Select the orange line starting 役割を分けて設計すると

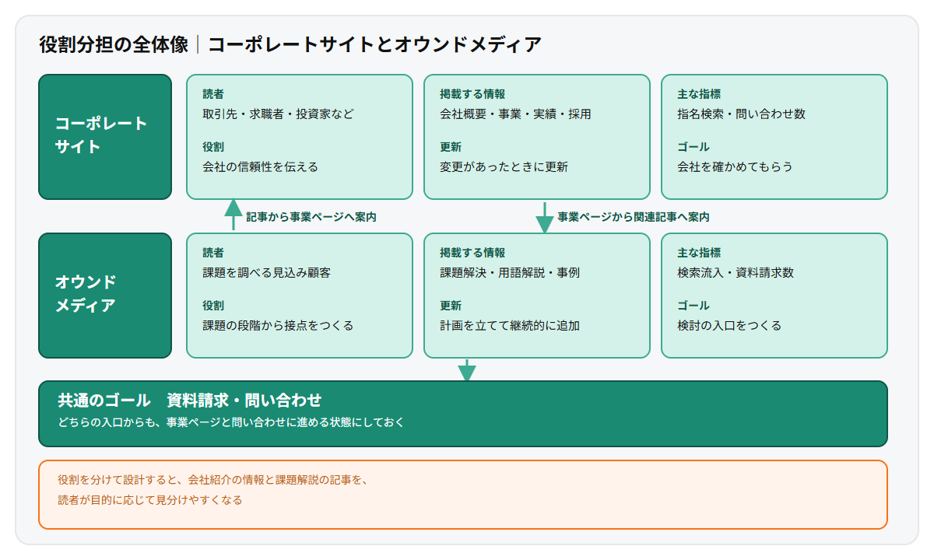tap(212, 480)
